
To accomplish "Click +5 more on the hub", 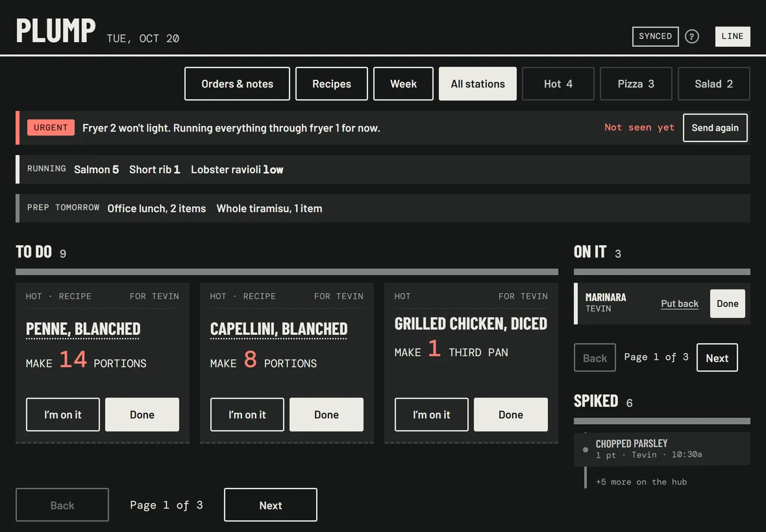I will 641,482.
